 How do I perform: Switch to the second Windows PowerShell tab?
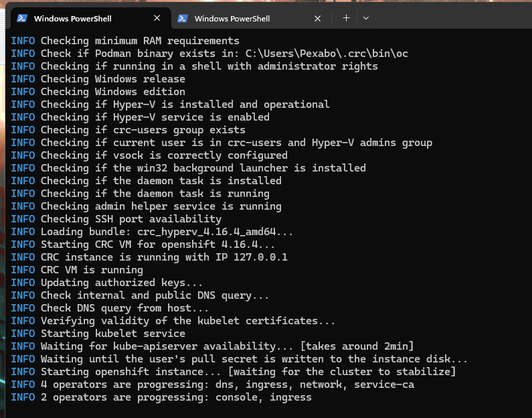(x=250, y=18)
